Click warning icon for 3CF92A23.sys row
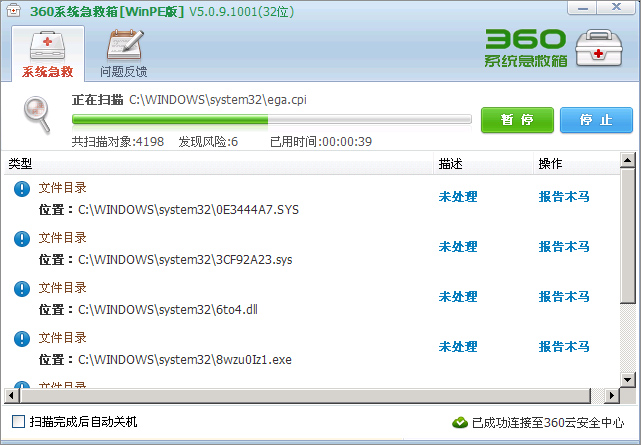 pos(22,239)
